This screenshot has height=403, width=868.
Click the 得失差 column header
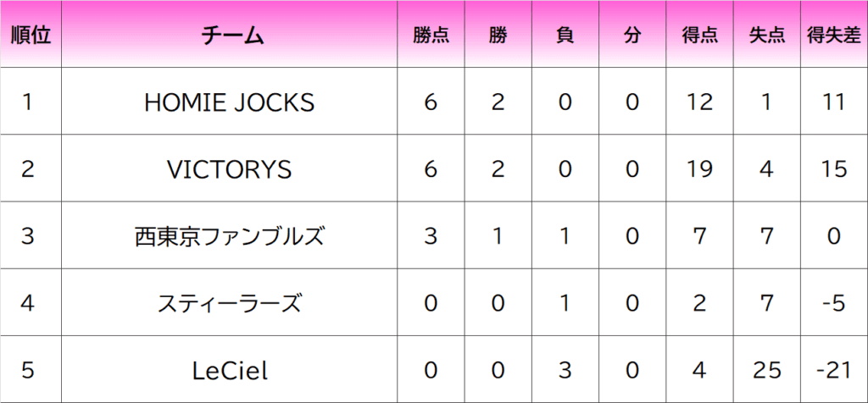(834, 36)
